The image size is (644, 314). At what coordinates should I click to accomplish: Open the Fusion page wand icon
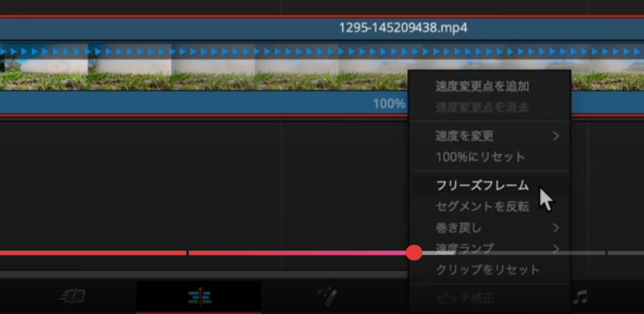coord(327,297)
